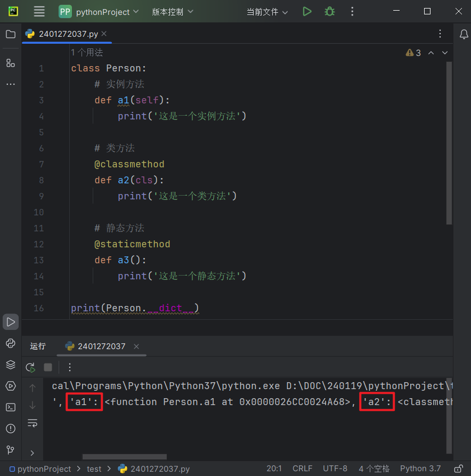Viewport: 471px width, 476px height.
Task: Open the 版本控制 version control dropdown
Action: pyautogui.click(x=173, y=12)
